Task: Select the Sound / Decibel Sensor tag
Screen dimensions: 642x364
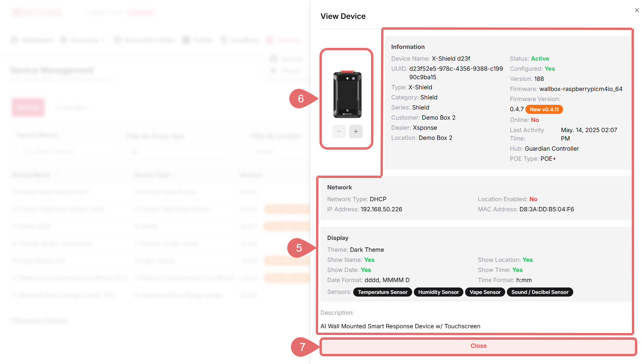Action: (540, 292)
